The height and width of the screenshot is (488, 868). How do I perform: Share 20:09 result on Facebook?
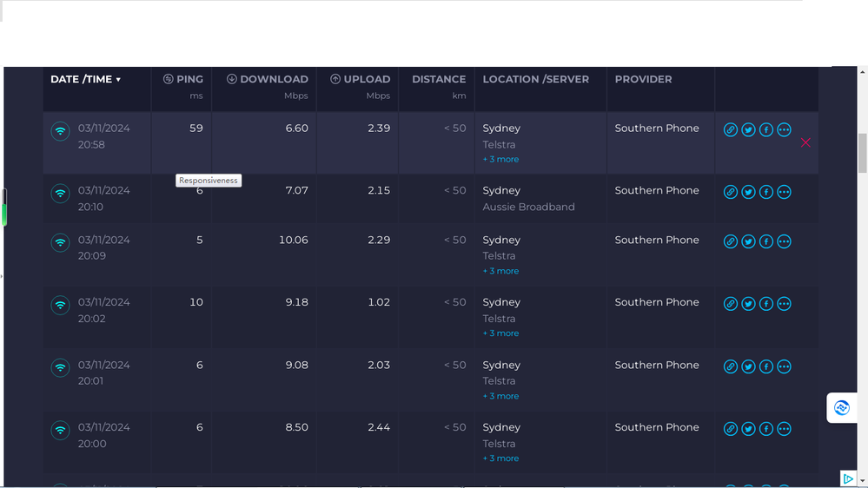766,241
